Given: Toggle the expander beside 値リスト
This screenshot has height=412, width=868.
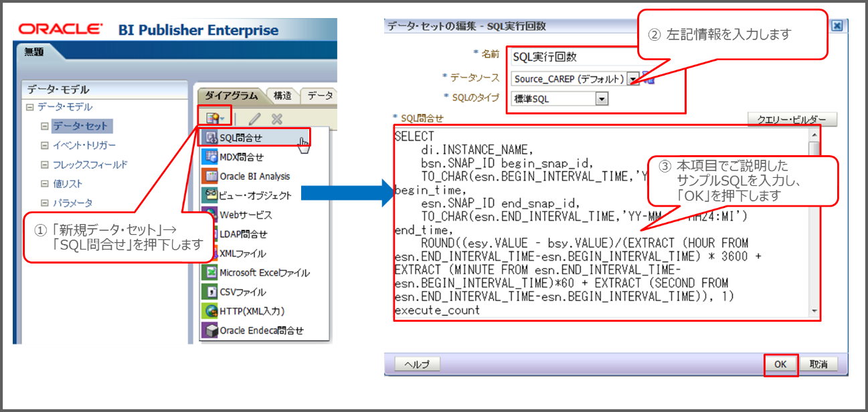Looking at the screenshot, I should pyautogui.click(x=44, y=184).
